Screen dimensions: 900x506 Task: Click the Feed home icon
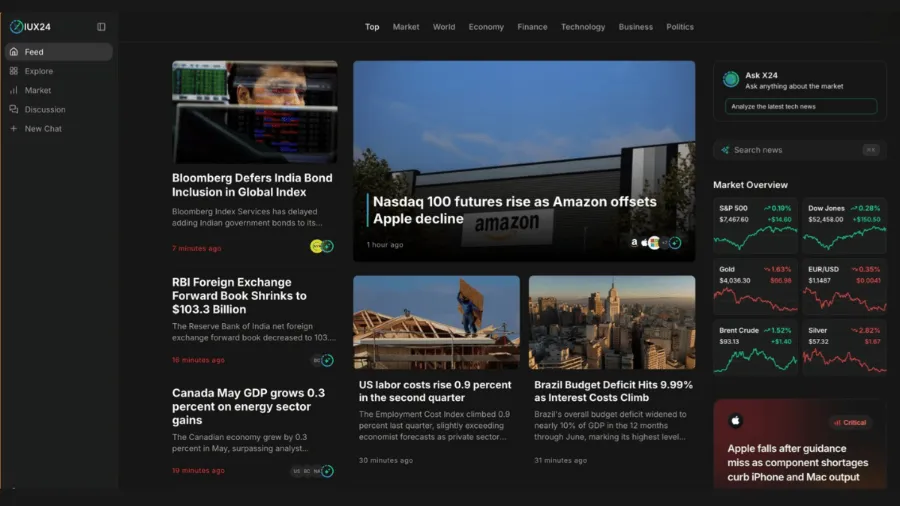pyautogui.click(x=14, y=52)
